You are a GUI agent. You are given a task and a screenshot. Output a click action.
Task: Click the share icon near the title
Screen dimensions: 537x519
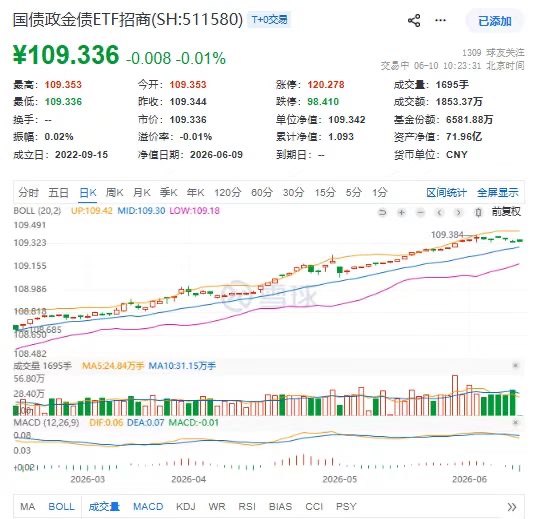click(414, 21)
